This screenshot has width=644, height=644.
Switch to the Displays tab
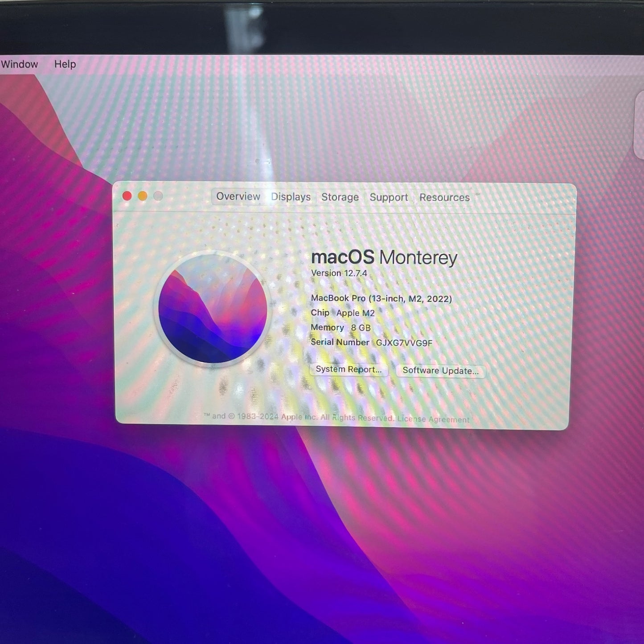pos(291,197)
